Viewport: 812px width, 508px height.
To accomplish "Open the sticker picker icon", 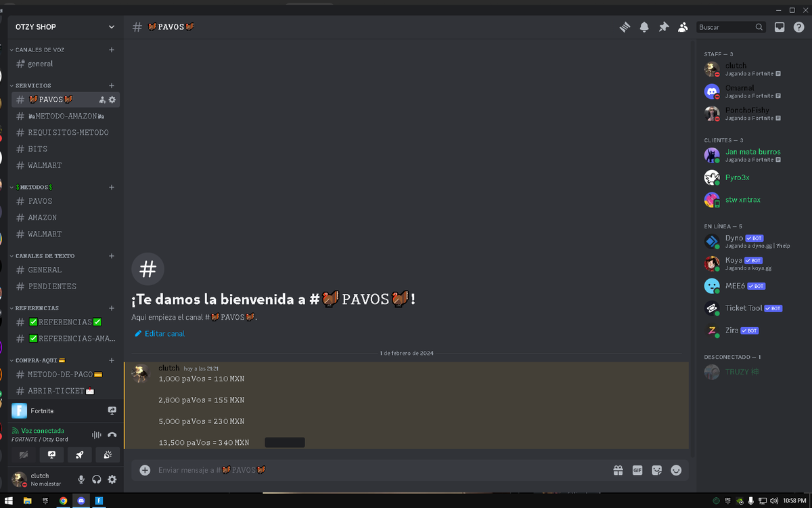I will point(656,470).
